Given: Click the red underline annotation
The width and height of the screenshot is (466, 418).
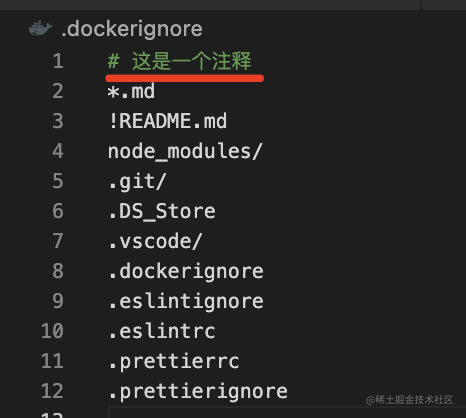Looking at the screenshot, I should coord(185,78).
